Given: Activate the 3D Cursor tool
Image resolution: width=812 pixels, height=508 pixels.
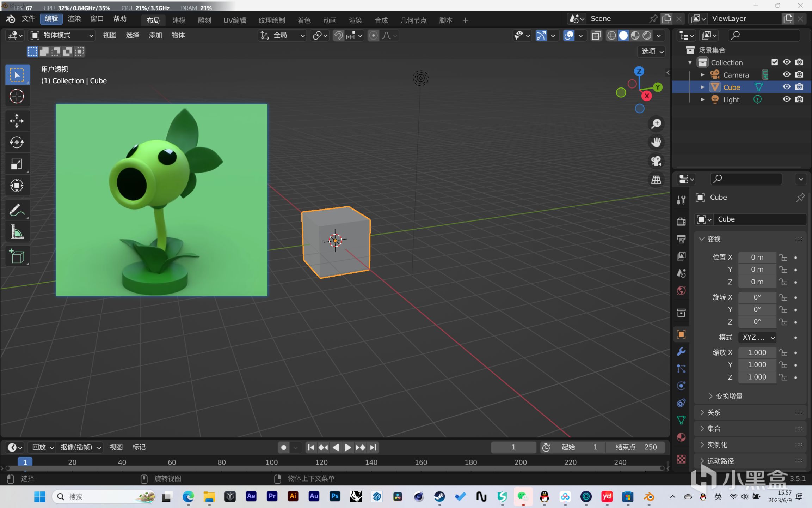Looking at the screenshot, I should pyautogui.click(x=17, y=96).
